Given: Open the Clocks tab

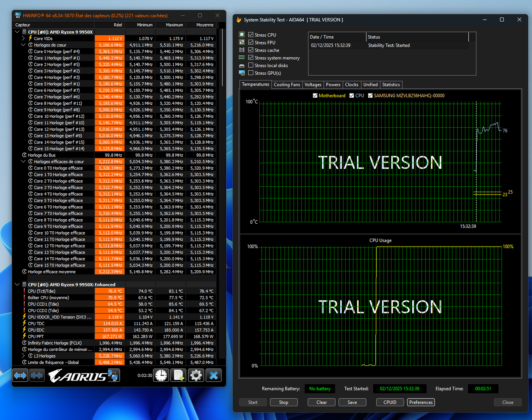Looking at the screenshot, I should [x=352, y=85].
